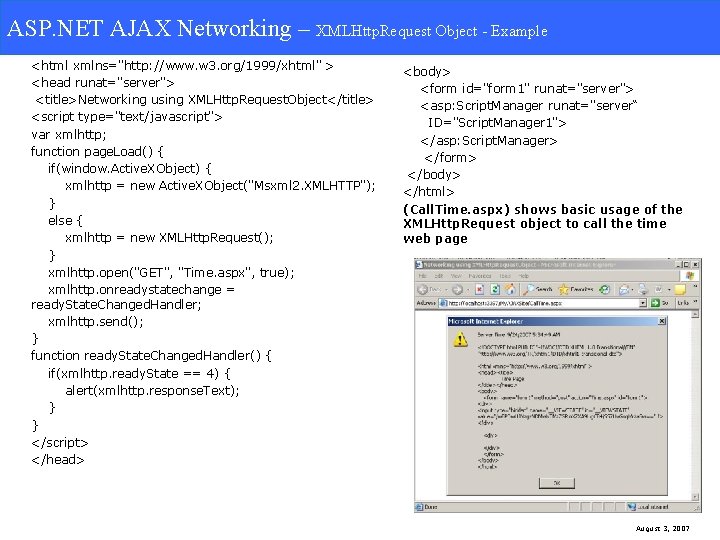The height and width of the screenshot is (540, 720).
Task: Open the View menu in Internet Explorer
Action: (x=456, y=276)
